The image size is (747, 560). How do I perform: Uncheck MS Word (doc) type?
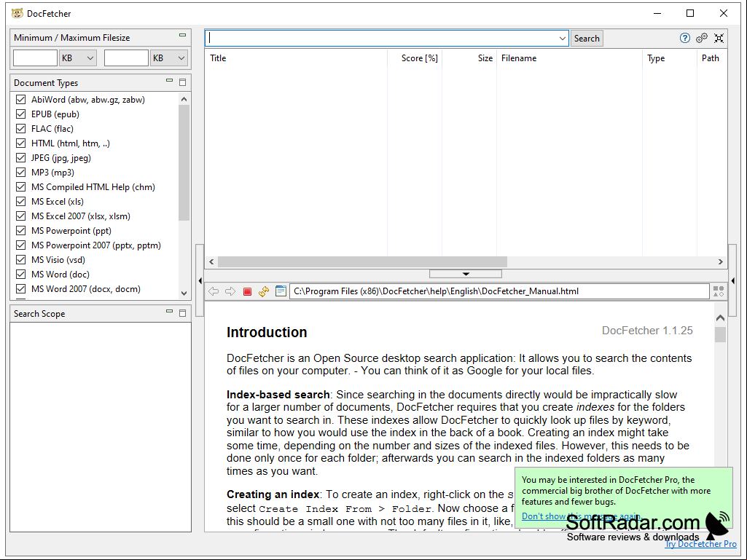pyautogui.click(x=20, y=275)
